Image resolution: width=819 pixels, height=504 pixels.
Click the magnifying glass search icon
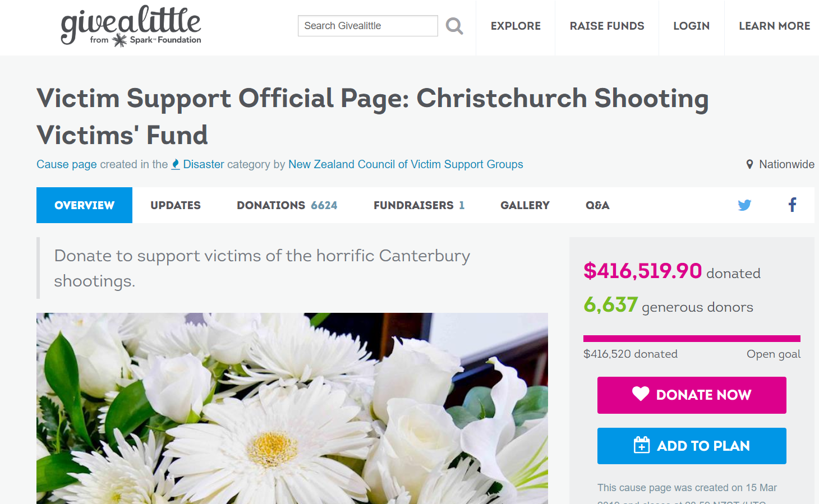coord(454,26)
